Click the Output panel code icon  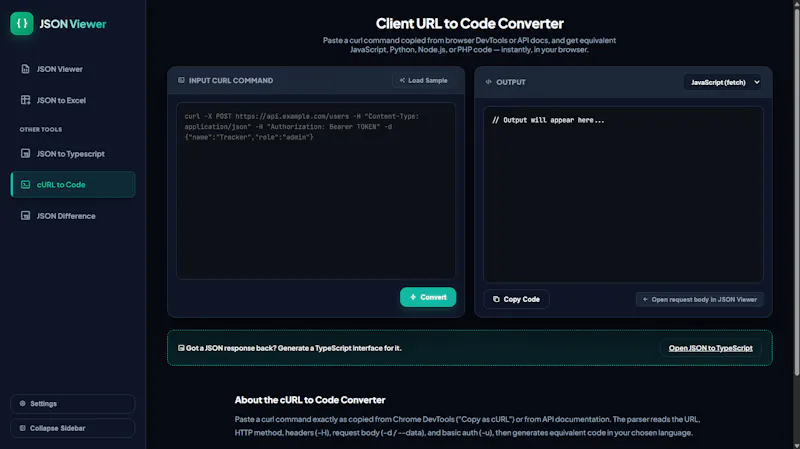pos(488,82)
